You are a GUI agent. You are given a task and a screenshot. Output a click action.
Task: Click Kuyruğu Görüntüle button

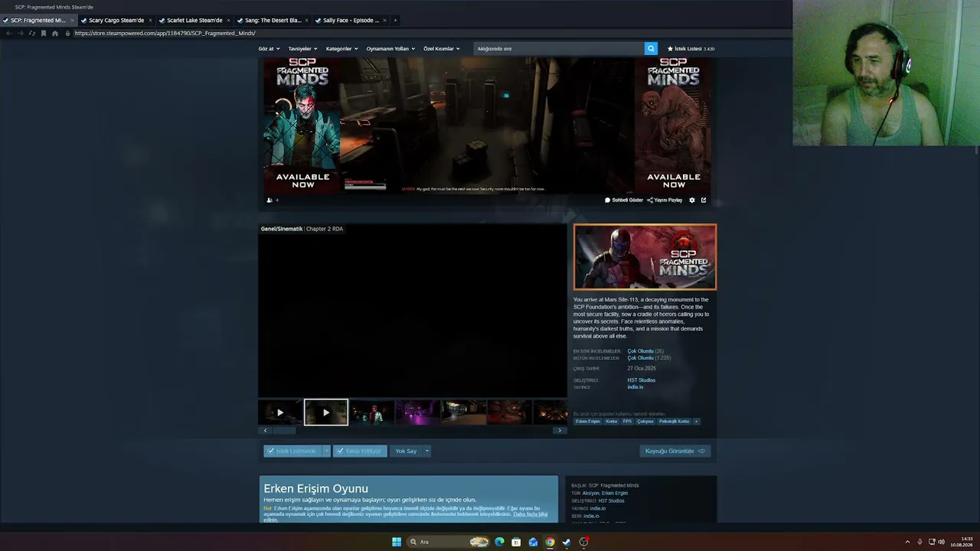click(675, 452)
